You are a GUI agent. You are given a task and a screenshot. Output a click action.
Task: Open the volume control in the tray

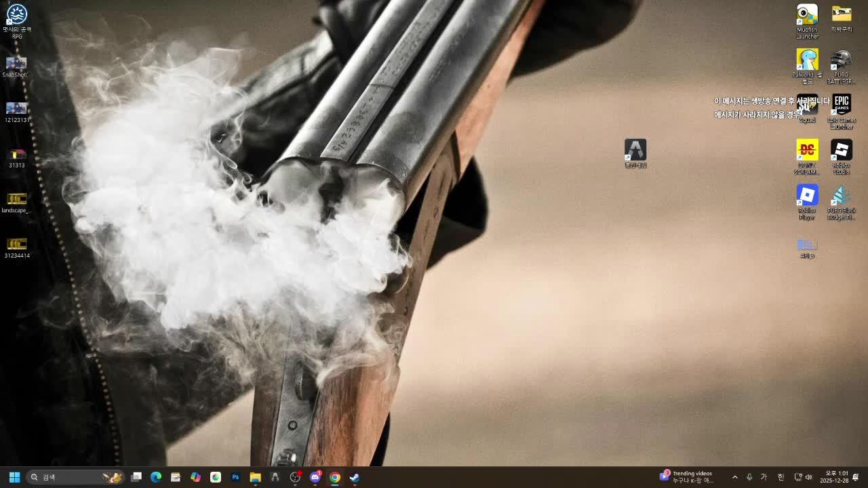click(808, 477)
